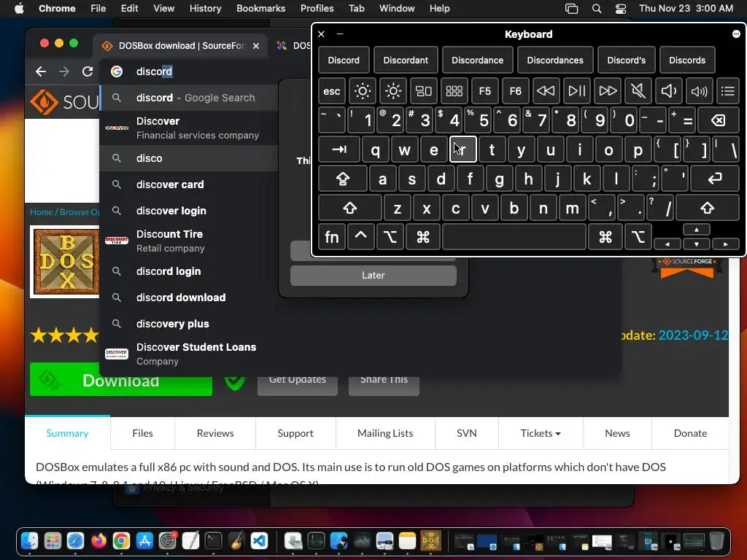This screenshot has height=560, width=747.
Task: Open the keyboard list options key
Action: [x=727, y=91]
